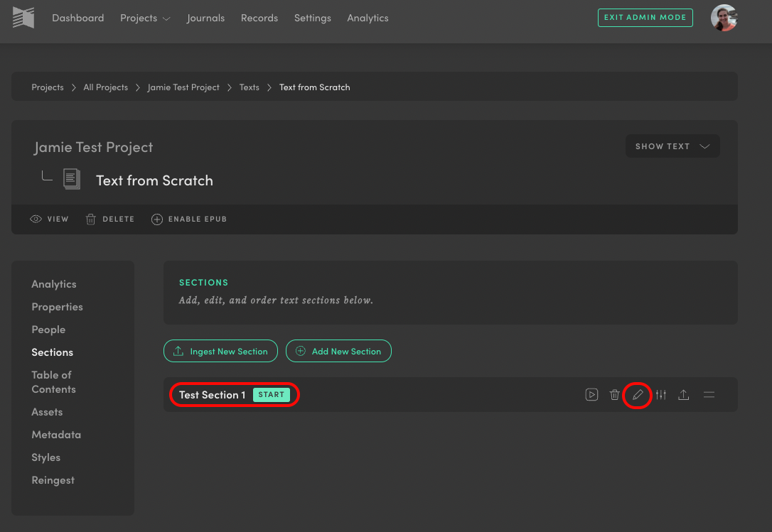Delete Test Section 1 via its trash icon
The height and width of the screenshot is (532, 772).
tap(614, 394)
